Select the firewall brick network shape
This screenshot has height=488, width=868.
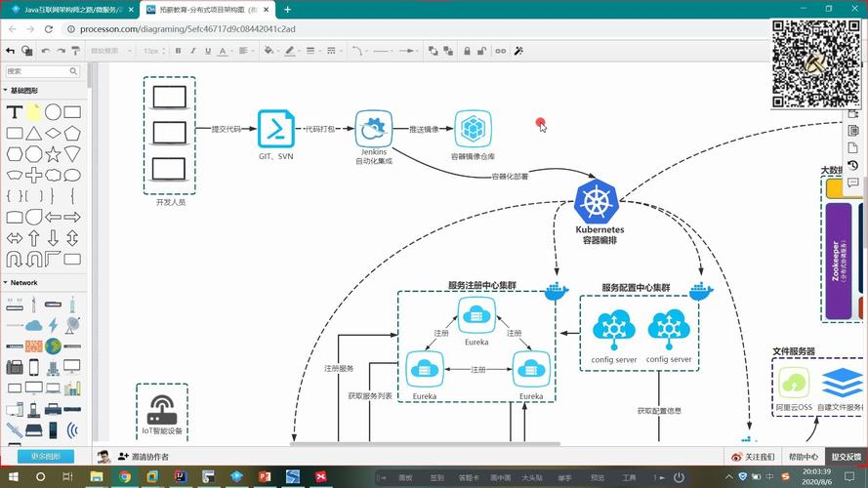coord(34,346)
